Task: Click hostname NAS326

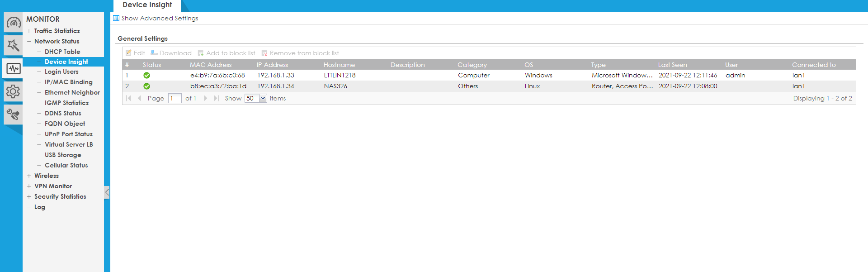Action: [x=335, y=86]
